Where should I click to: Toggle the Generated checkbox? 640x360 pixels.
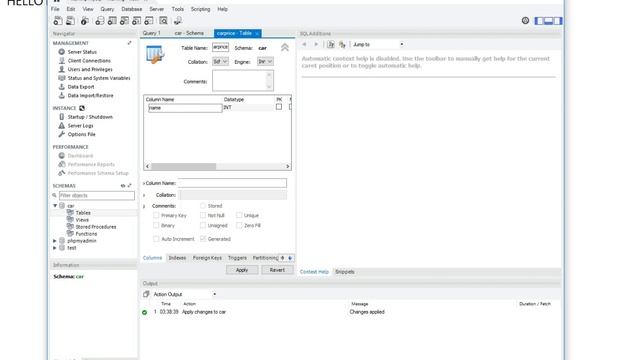[x=203, y=239]
